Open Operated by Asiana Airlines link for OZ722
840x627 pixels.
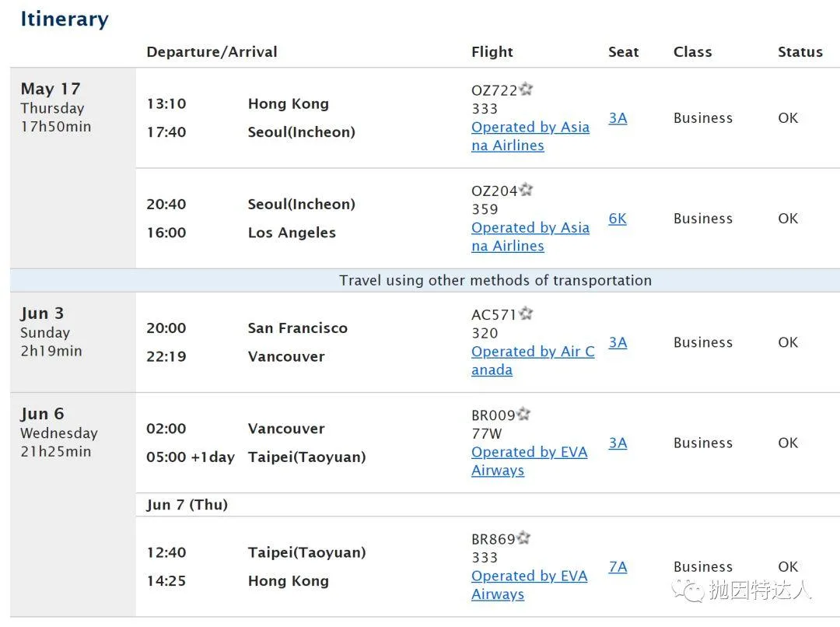click(x=530, y=136)
